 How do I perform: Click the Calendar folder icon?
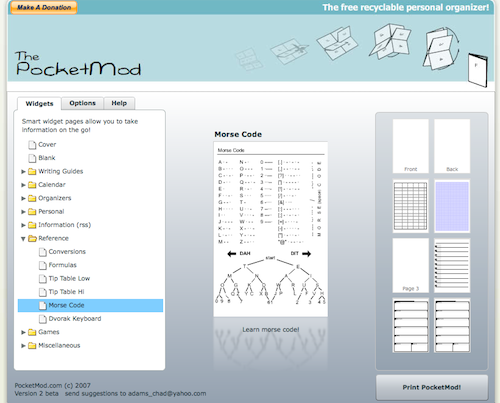[x=32, y=185]
